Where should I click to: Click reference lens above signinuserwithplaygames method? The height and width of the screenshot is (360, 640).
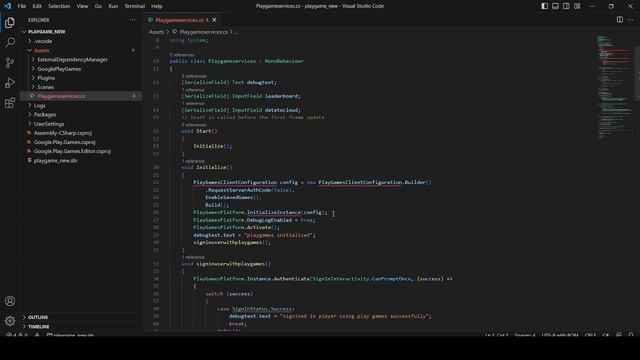(x=193, y=257)
